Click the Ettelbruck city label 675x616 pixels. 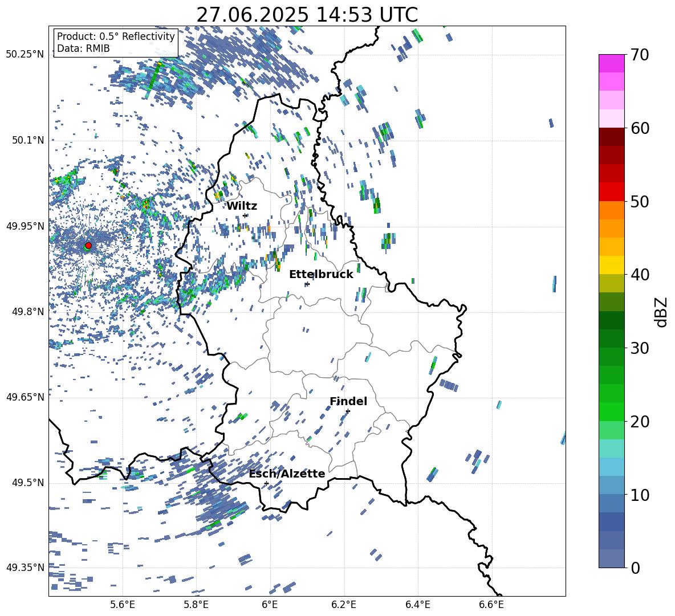321,275
